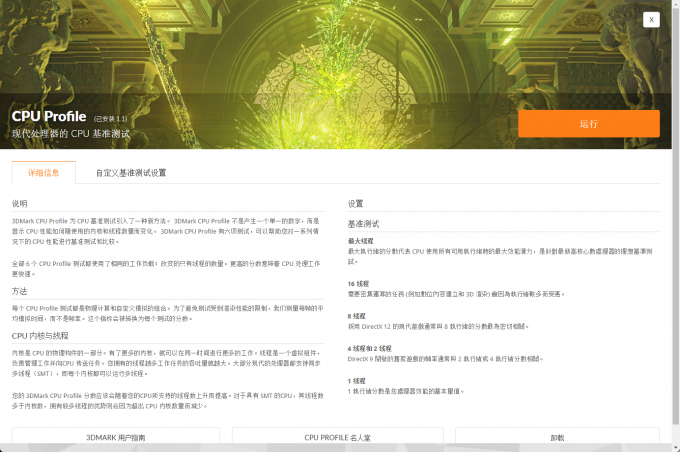The image size is (680, 452).
Task: Click the CPU Profile title text
Action: [49, 116]
